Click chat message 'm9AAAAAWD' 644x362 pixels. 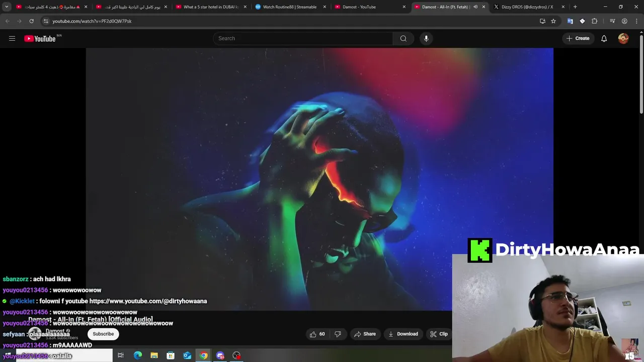click(72, 345)
